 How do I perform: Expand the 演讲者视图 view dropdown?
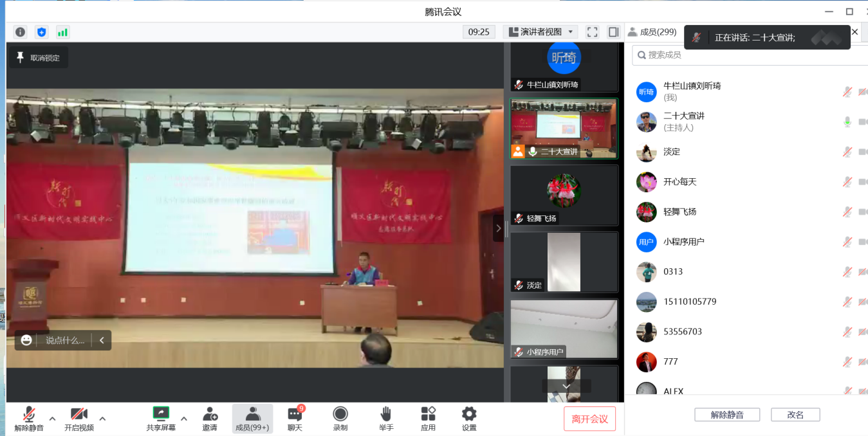click(540, 32)
